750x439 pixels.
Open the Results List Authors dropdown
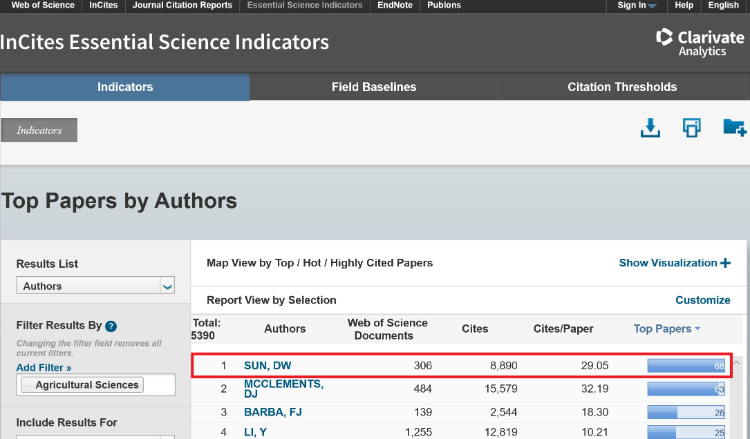tap(96, 286)
